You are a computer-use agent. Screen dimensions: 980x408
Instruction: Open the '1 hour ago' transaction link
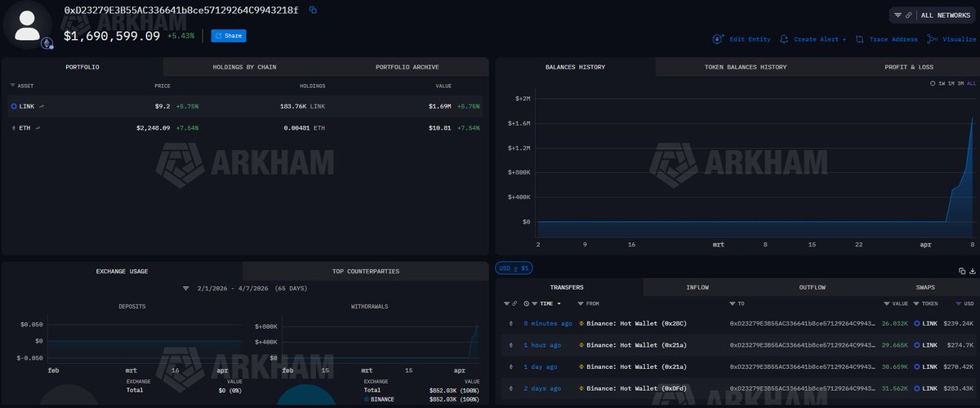point(541,345)
